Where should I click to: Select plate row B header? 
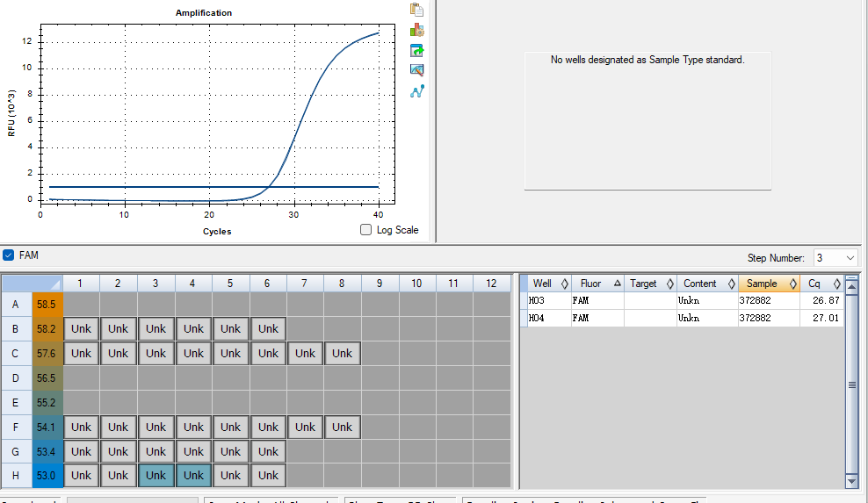point(16,328)
